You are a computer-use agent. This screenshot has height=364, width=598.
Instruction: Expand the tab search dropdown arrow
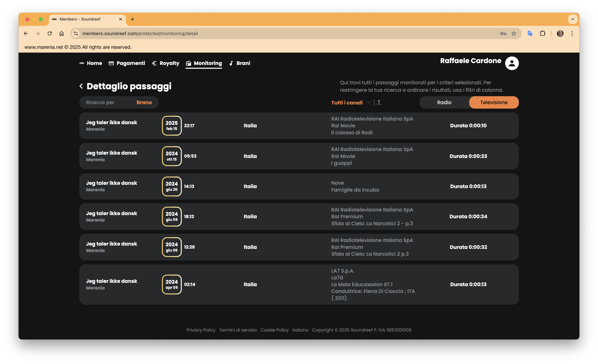[x=573, y=19]
